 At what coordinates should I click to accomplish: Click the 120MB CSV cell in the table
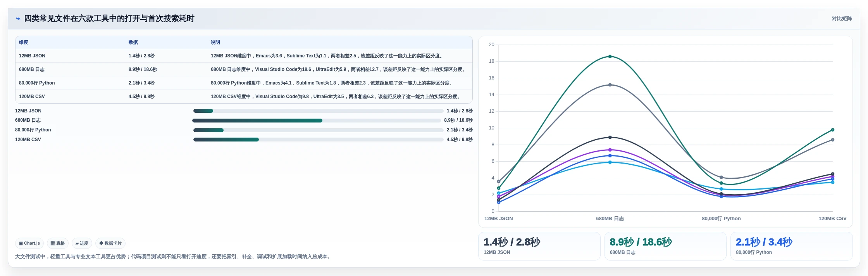tap(32, 97)
